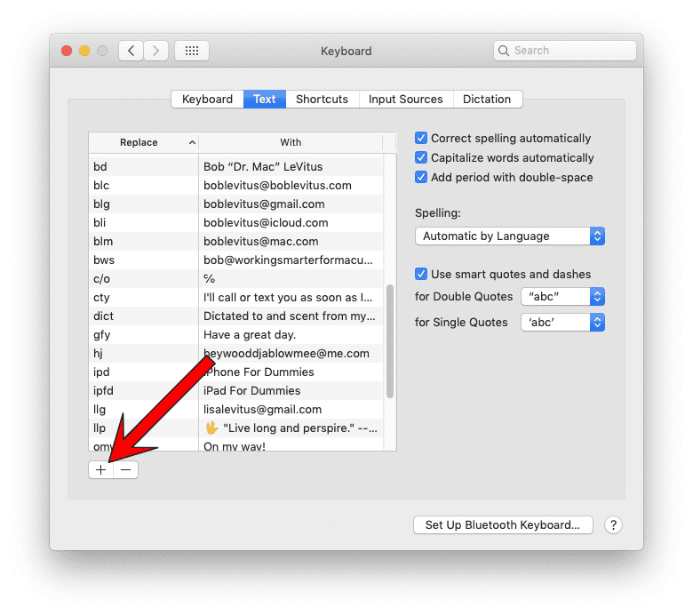Click the plus button to add replacement
693x616 pixels.
(x=100, y=470)
